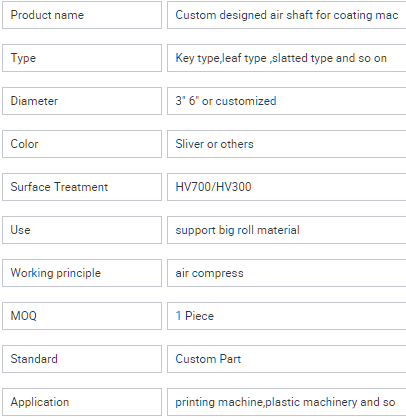406x417 pixels.
Task: Click the Working principle label cell
Action: coord(82,273)
